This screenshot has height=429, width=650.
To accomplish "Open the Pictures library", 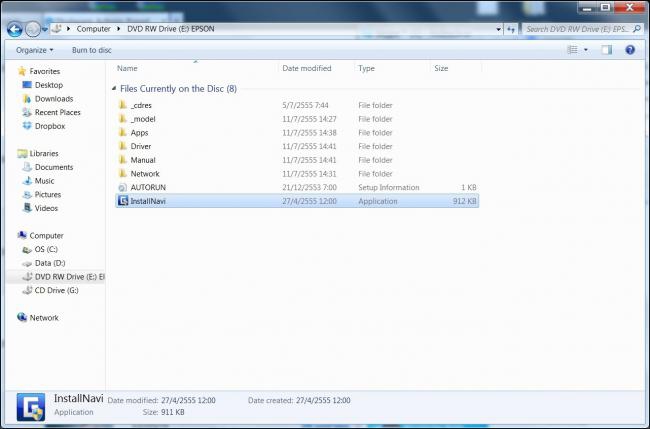I will coord(48,194).
